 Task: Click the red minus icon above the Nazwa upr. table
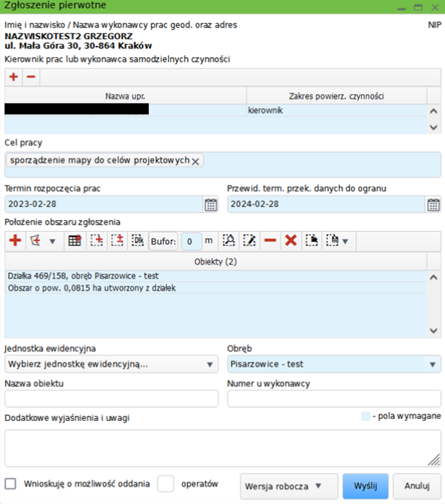tap(30, 77)
